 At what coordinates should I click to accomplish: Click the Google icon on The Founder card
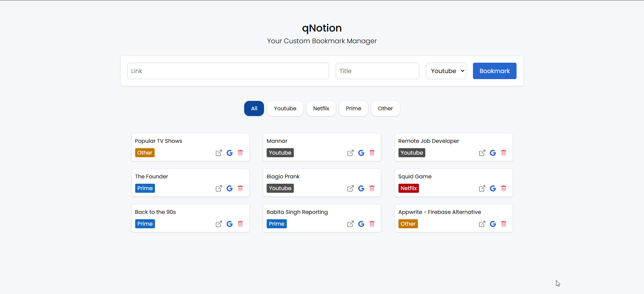[229, 188]
